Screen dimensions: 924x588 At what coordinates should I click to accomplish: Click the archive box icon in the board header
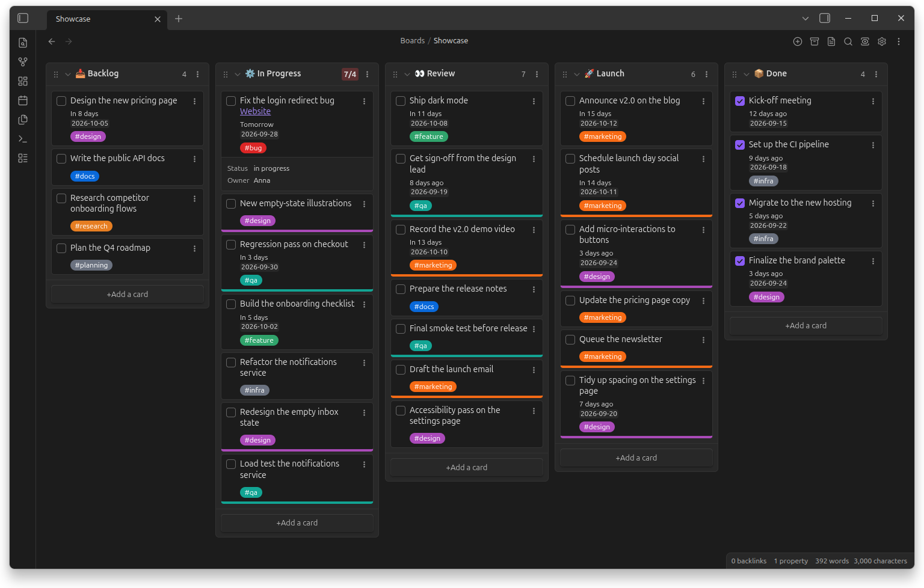[x=815, y=41]
